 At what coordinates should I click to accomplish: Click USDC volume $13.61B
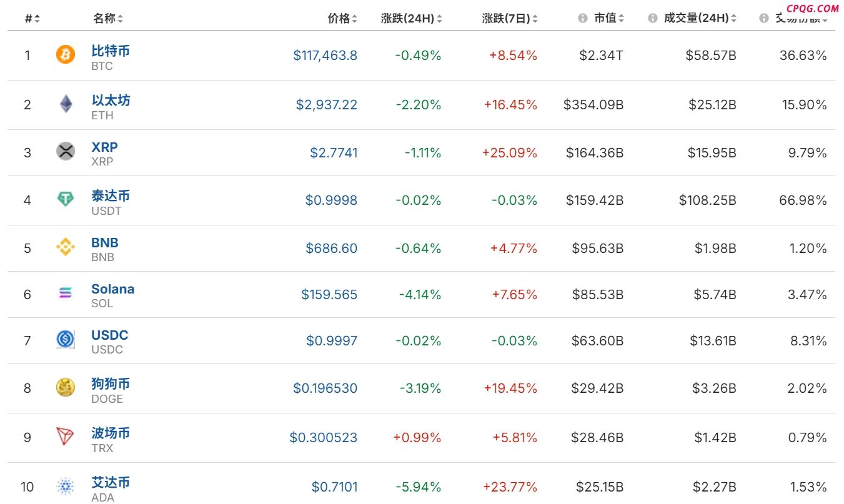713,340
